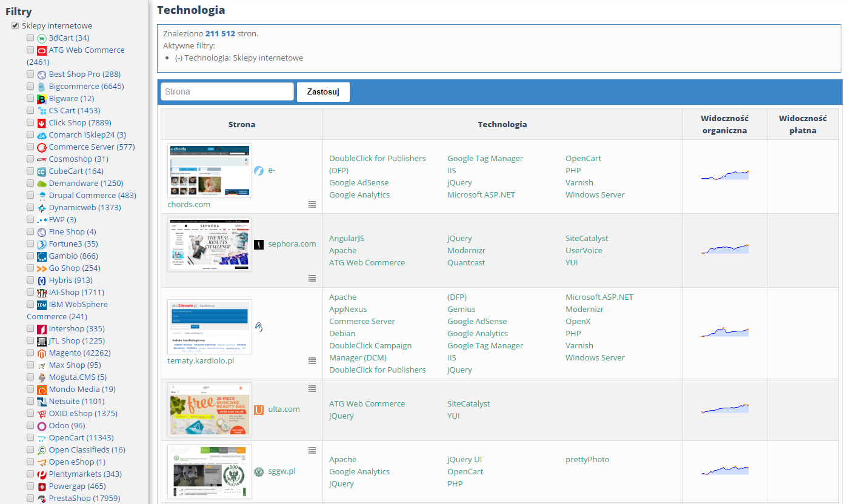848x504 pixels.
Task: Open the sephora.com site thumbnail
Action: [210, 245]
